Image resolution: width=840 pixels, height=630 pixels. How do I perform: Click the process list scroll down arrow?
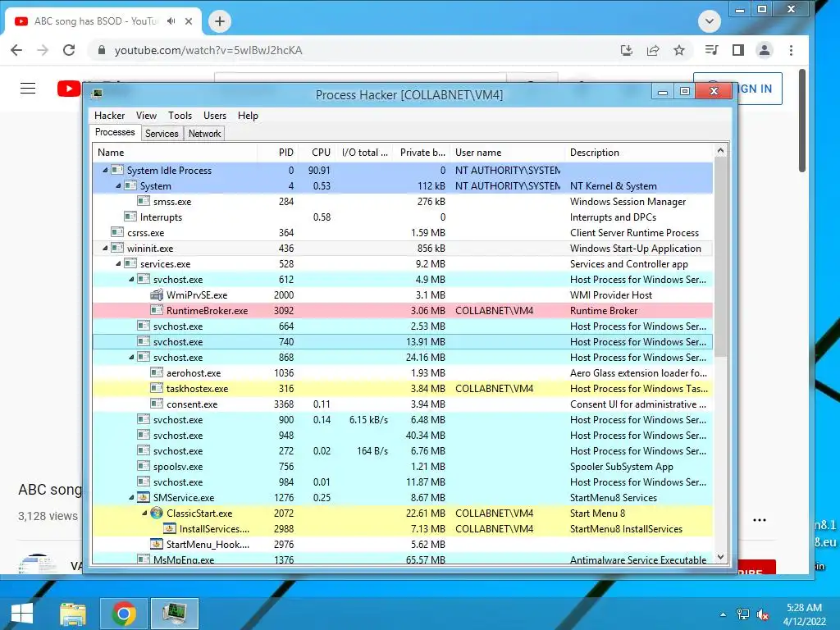tap(720, 557)
